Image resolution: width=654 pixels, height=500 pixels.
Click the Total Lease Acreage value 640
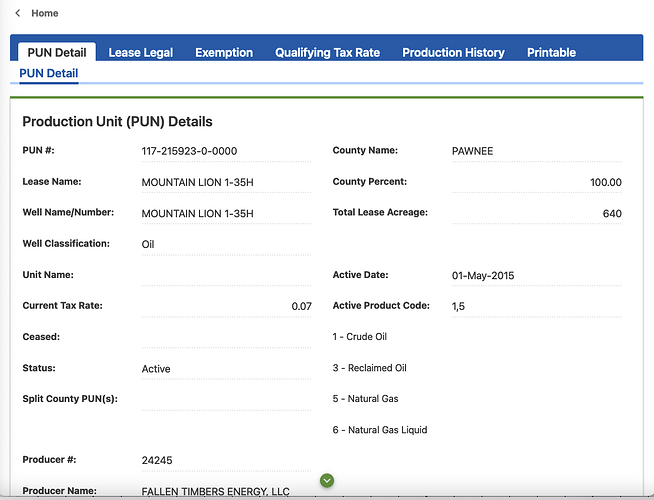click(612, 214)
